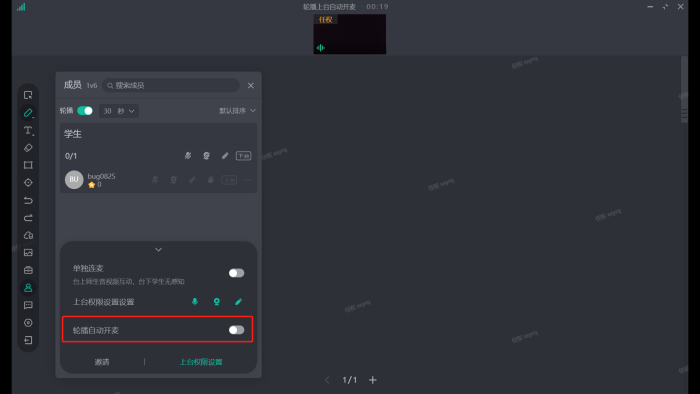Click the 搜索成员 search field
The width and height of the screenshot is (700, 394).
point(171,85)
